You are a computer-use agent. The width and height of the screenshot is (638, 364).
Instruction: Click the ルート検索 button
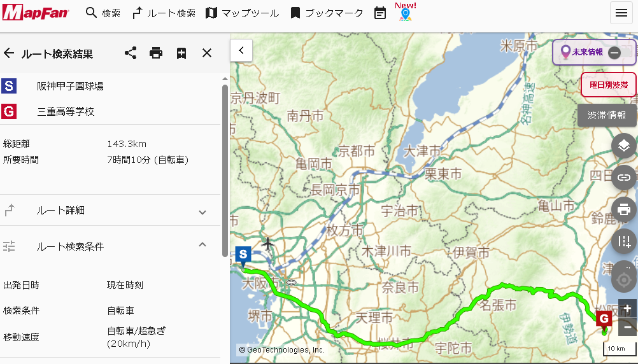tap(164, 13)
